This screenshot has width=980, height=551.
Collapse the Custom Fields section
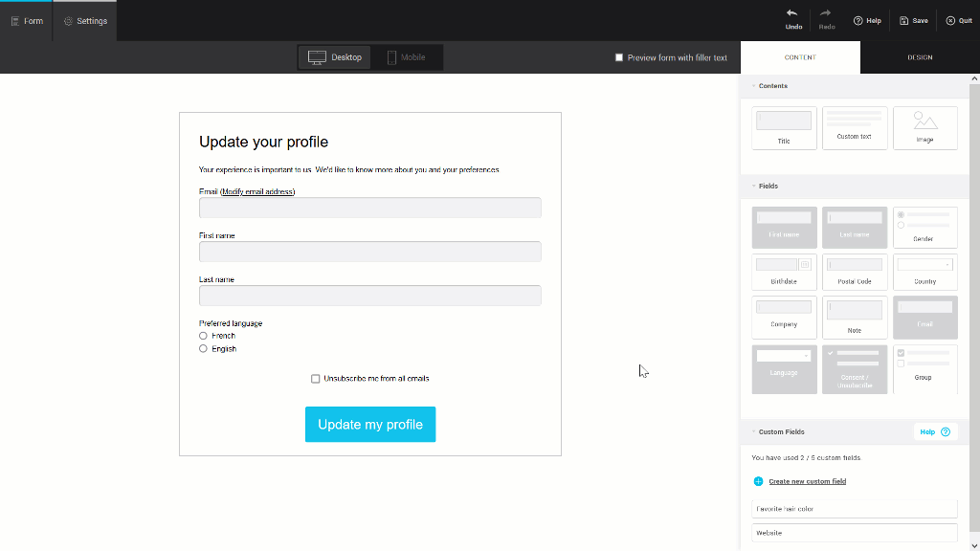[755, 431]
